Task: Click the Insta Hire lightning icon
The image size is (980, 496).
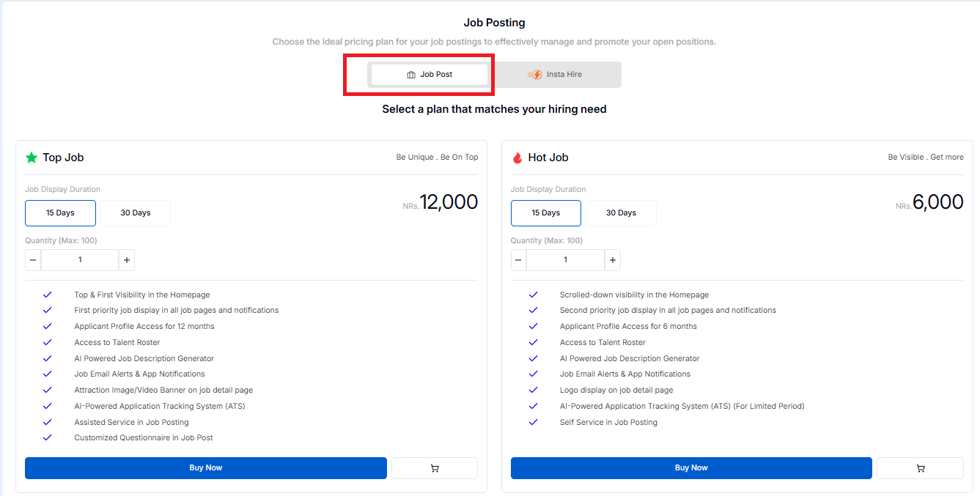Action: (x=535, y=75)
